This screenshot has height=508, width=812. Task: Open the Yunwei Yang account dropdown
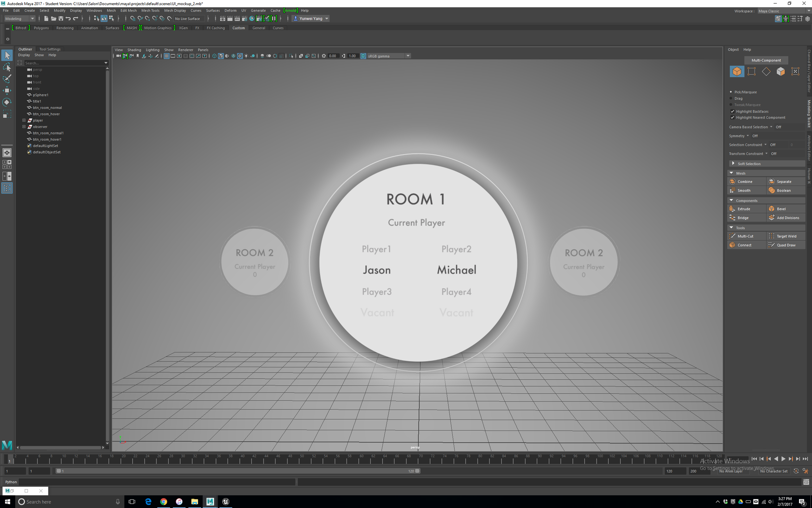(x=311, y=19)
